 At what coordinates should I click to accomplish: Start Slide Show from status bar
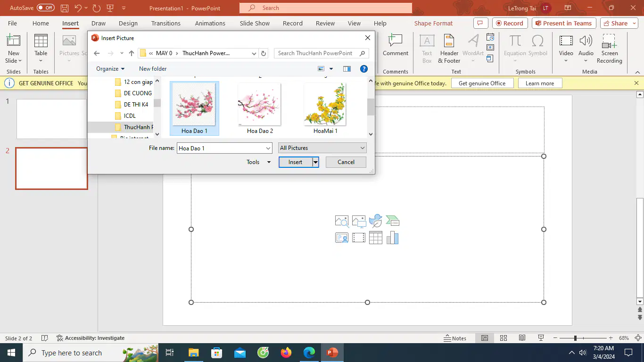541,338
